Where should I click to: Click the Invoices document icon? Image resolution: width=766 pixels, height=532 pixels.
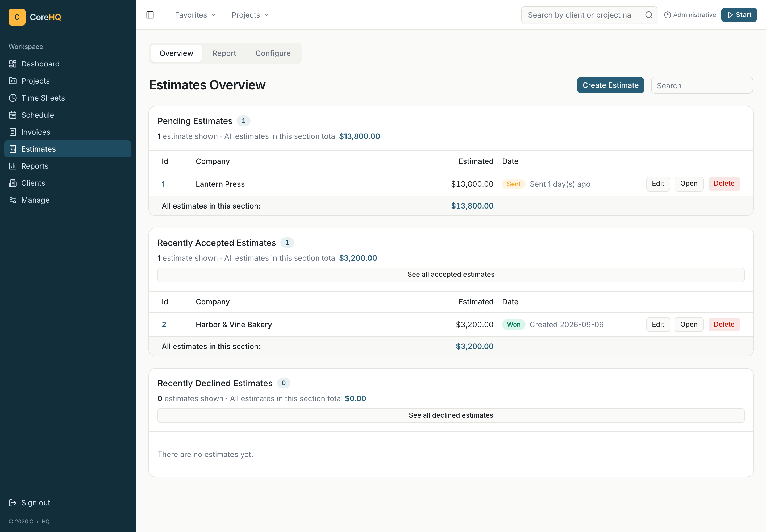(13, 132)
